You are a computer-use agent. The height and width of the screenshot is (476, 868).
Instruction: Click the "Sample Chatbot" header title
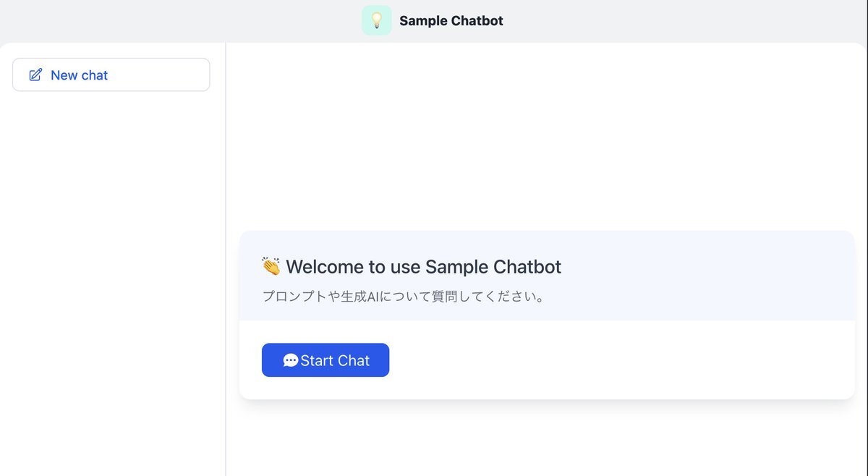click(451, 21)
